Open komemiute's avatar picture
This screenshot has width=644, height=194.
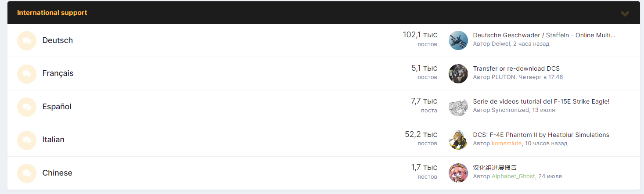[458, 140]
